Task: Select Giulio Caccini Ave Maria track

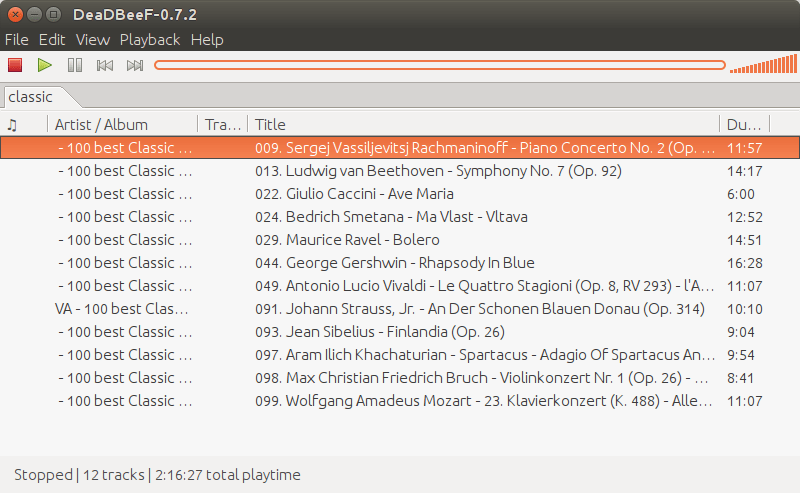Action: click(x=400, y=194)
